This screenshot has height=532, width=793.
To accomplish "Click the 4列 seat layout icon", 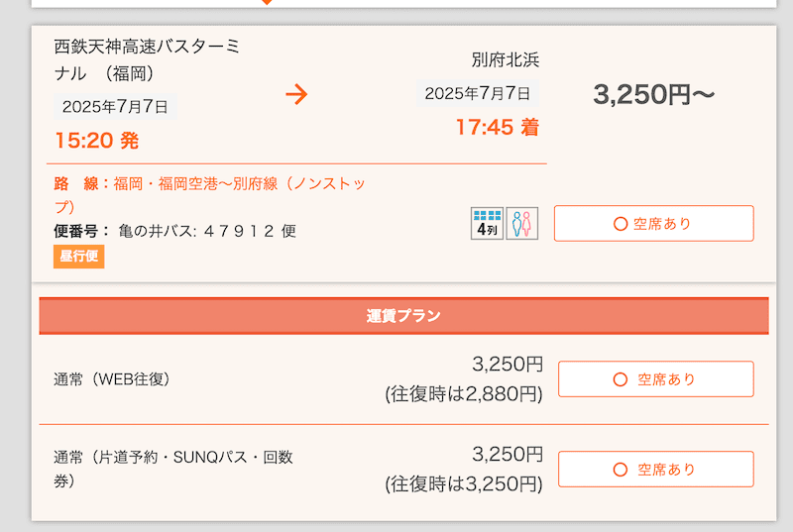I will (487, 223).
